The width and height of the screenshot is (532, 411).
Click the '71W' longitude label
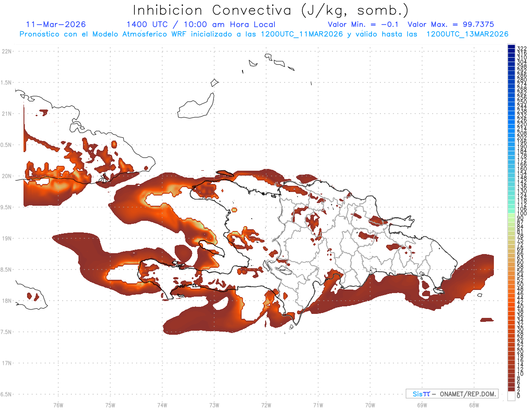318,405
